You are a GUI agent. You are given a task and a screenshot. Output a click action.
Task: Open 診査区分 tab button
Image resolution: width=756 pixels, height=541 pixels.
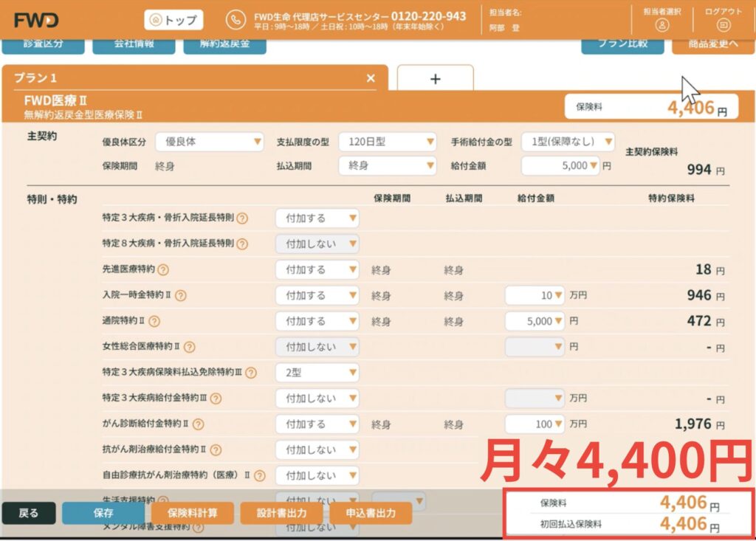[x=44, y=44]
